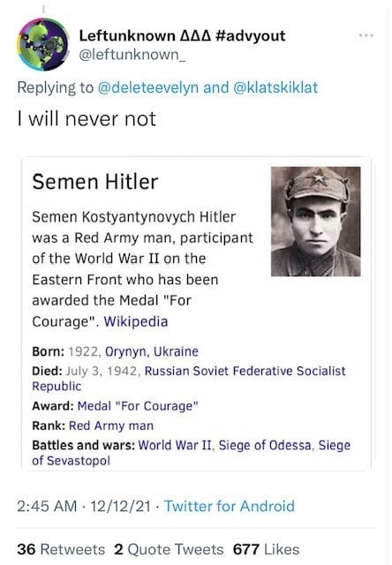Open the Orynyn, Ukraine birthplace link

152,351
